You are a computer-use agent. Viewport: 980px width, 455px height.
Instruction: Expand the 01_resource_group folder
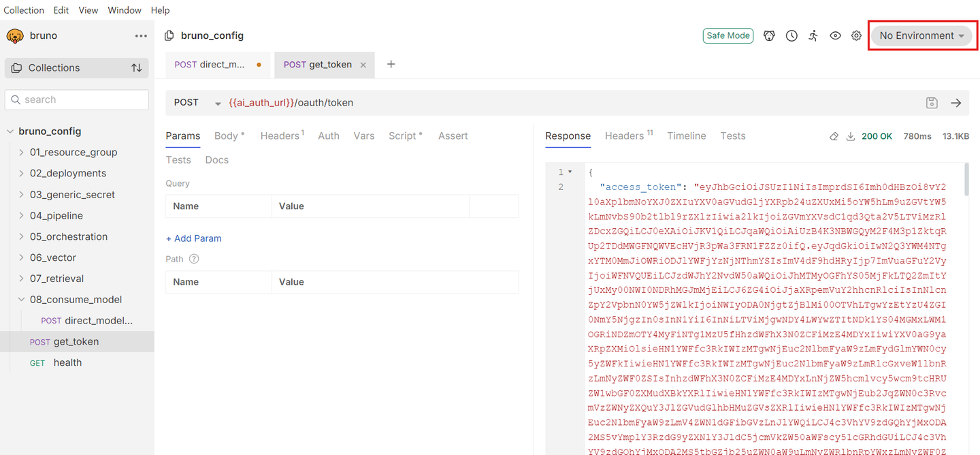[21, 153]
